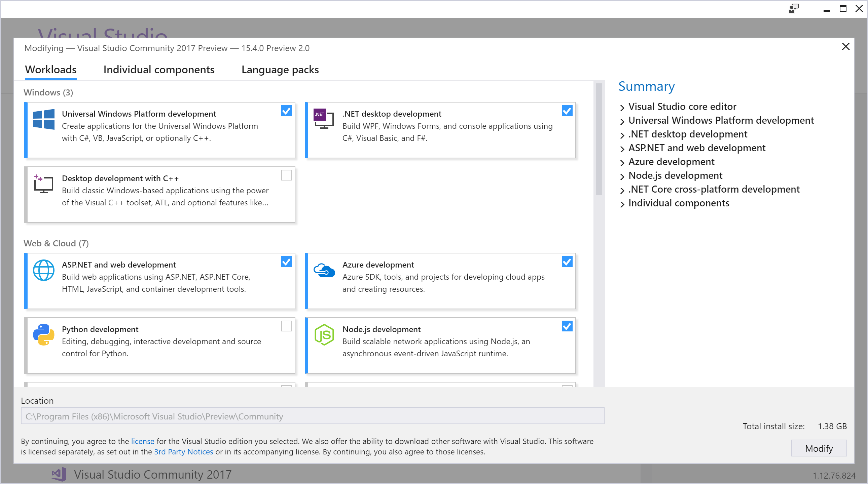868x484 pixels.
Task: Uncheck .NET desktop development workload
Action: (x=567, y=111)
